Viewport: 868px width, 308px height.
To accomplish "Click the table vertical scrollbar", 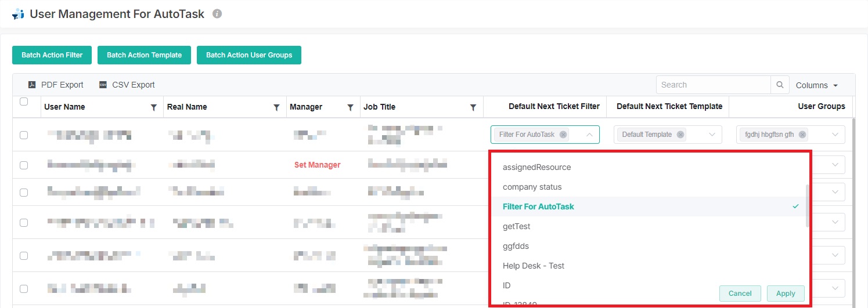I will point(854,213).
